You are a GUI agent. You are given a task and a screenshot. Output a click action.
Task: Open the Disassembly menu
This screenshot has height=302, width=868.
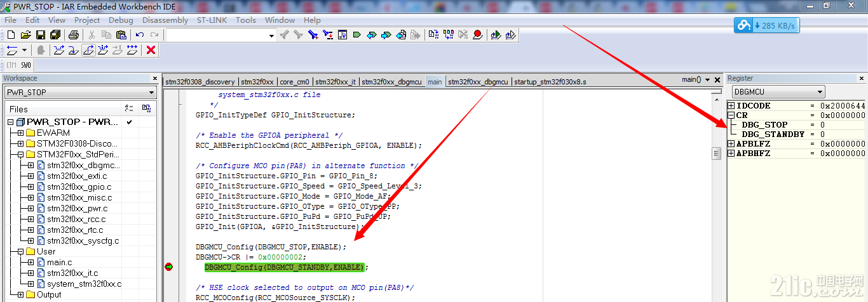165,20
